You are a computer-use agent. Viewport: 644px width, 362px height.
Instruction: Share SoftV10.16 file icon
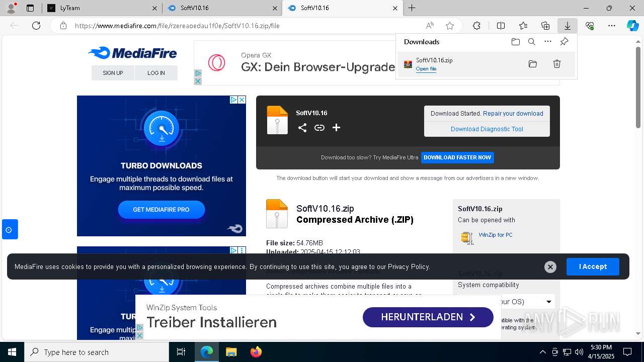(x=302, y=128)
